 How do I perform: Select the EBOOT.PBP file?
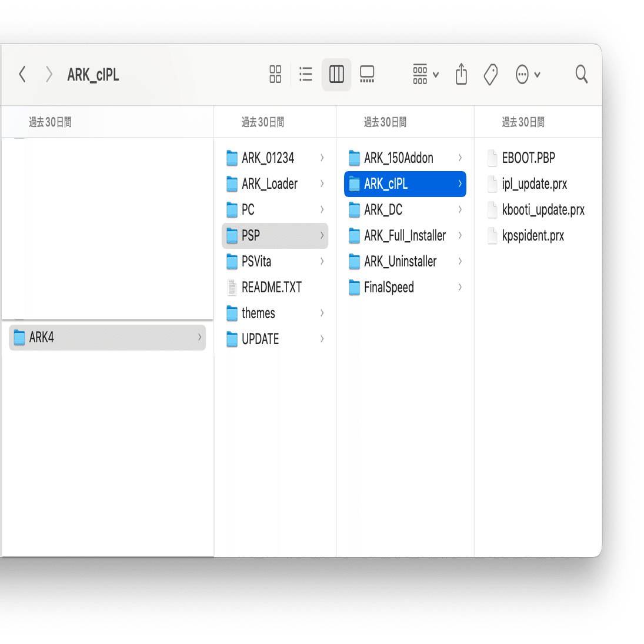538,158
